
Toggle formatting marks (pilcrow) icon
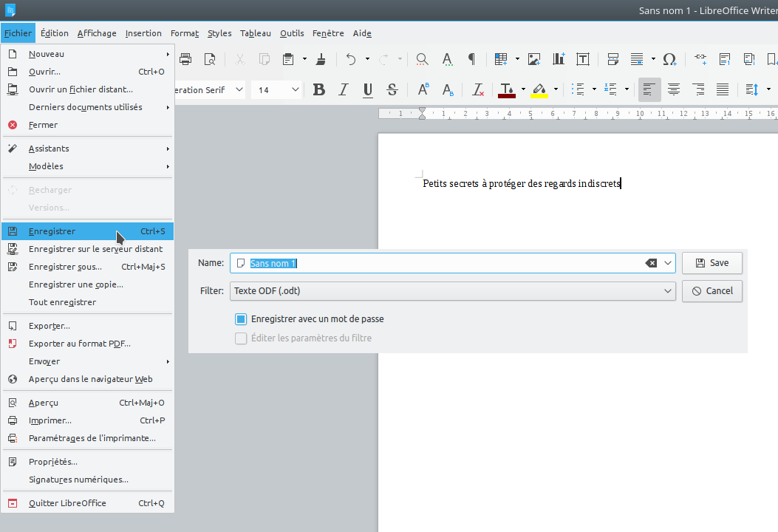[x=471, y=59]
